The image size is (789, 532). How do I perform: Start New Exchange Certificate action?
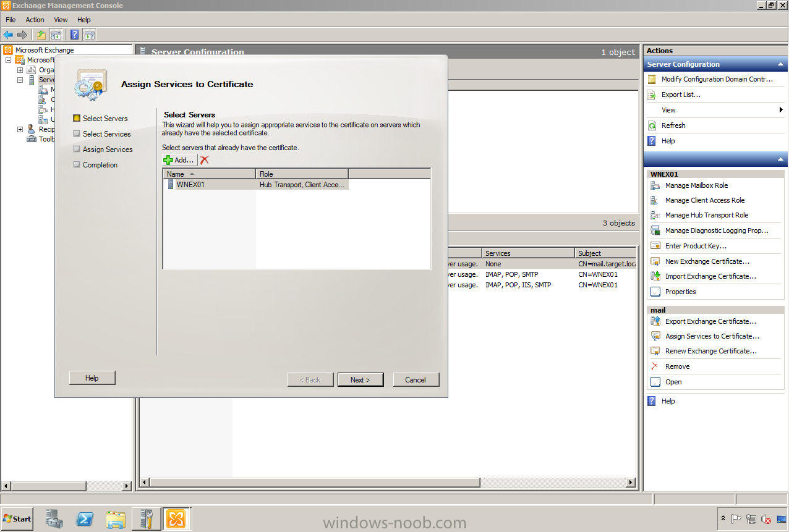[x=707, y=261]
